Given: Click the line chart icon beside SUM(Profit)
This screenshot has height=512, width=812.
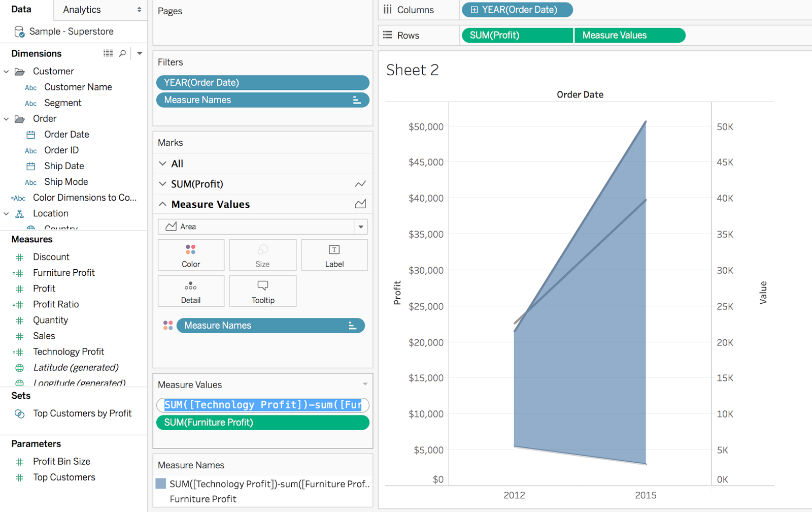Looking at the screenshot, I should click(x=360, y=184).
